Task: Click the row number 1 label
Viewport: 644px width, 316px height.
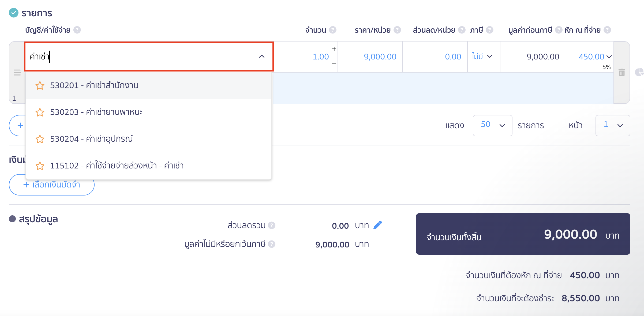Action: coord(14,98)
